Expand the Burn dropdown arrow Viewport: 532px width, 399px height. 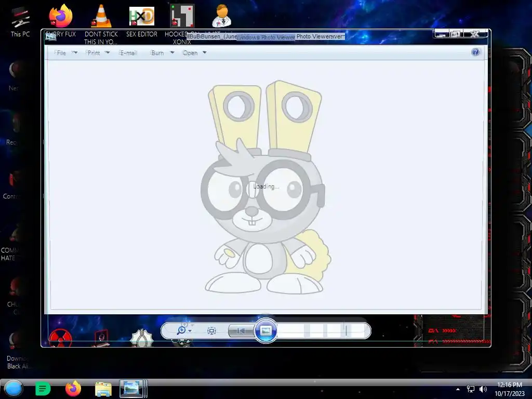click(172, 52)
